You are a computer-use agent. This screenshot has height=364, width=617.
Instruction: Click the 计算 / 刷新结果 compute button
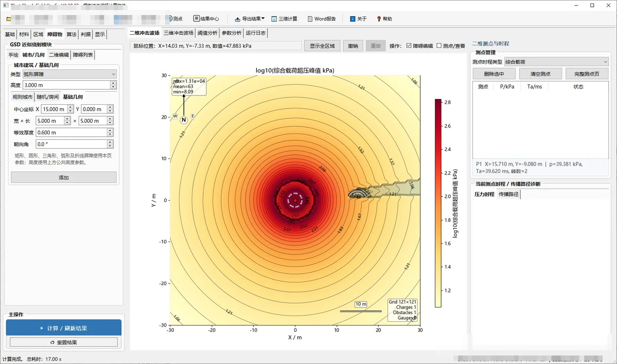click(x=64, y=328)
